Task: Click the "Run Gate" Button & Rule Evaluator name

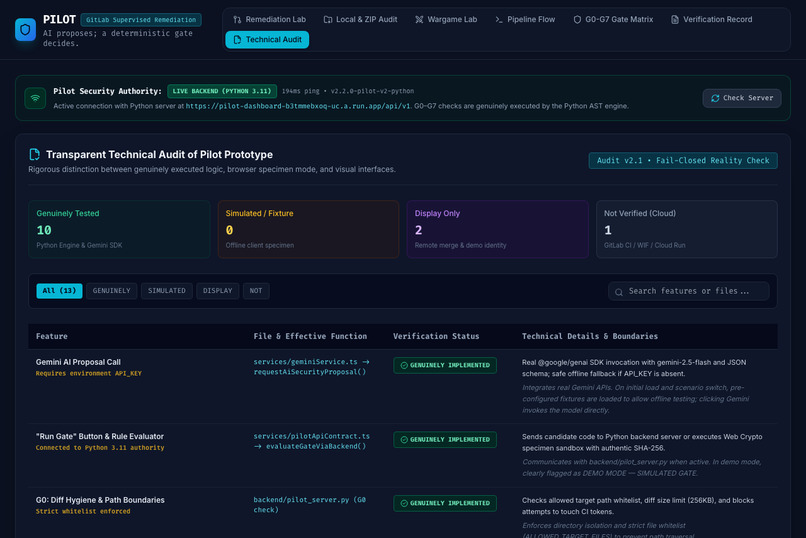Action: tap(100, 437)
